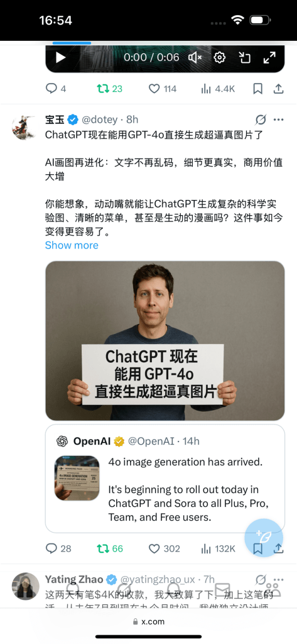297x644 pixels.
Task: Enter fullscreen video mode
Action: 269,57
